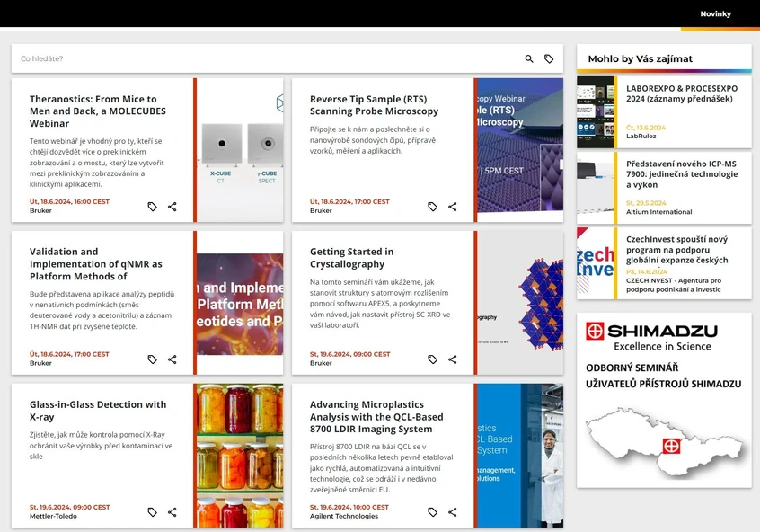Click the CzechInvest logo thumbnail

[596, 263]
